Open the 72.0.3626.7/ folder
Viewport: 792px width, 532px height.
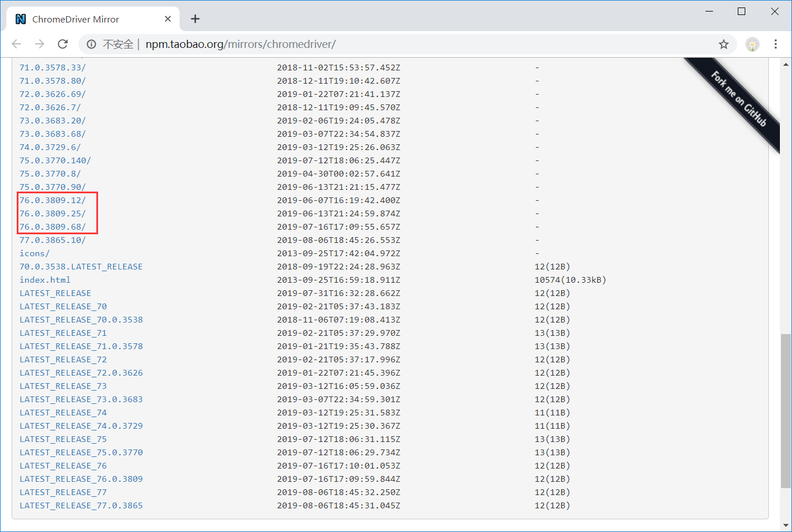[x=50, y=107]
